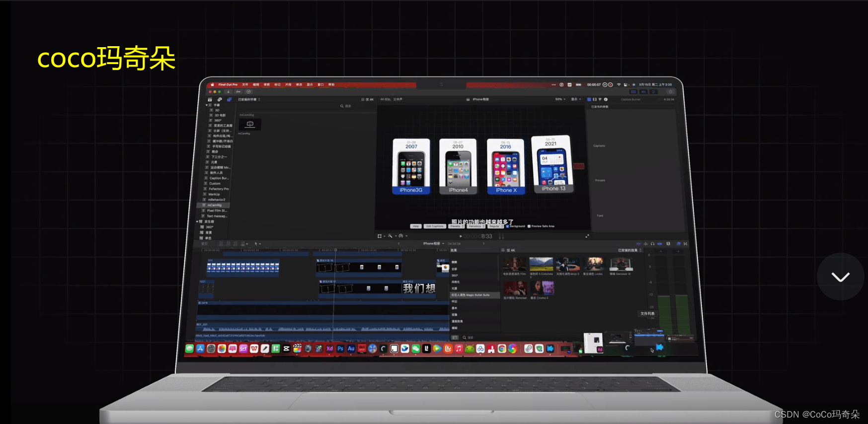
Task: Collapse the 字幕 category tree
Action: click(207, 105)
